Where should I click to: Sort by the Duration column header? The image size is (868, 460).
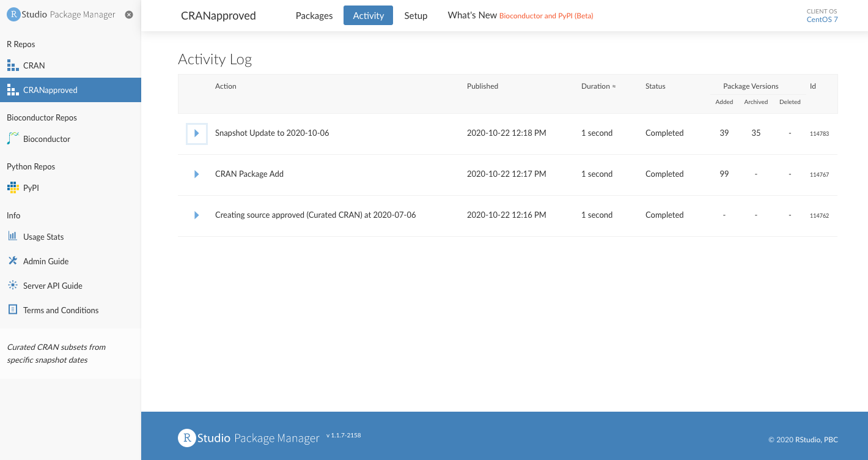click(x=598, y=86)
